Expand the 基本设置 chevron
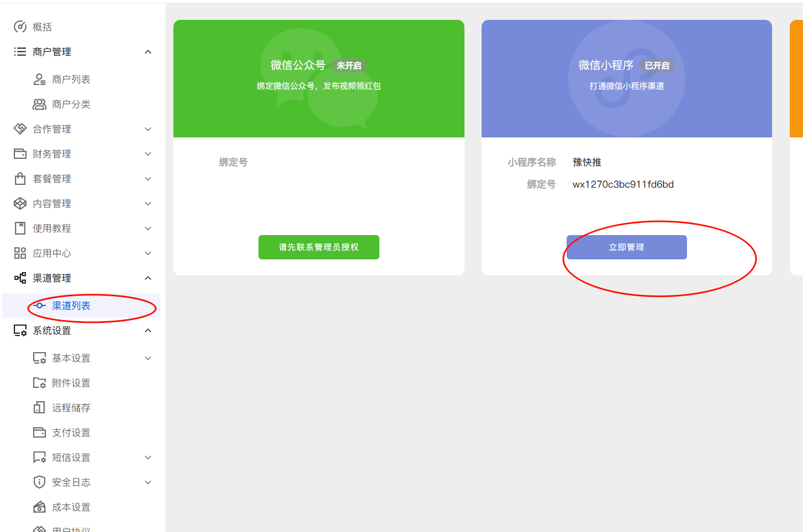 pyautogui.click(x=148, y=358)
